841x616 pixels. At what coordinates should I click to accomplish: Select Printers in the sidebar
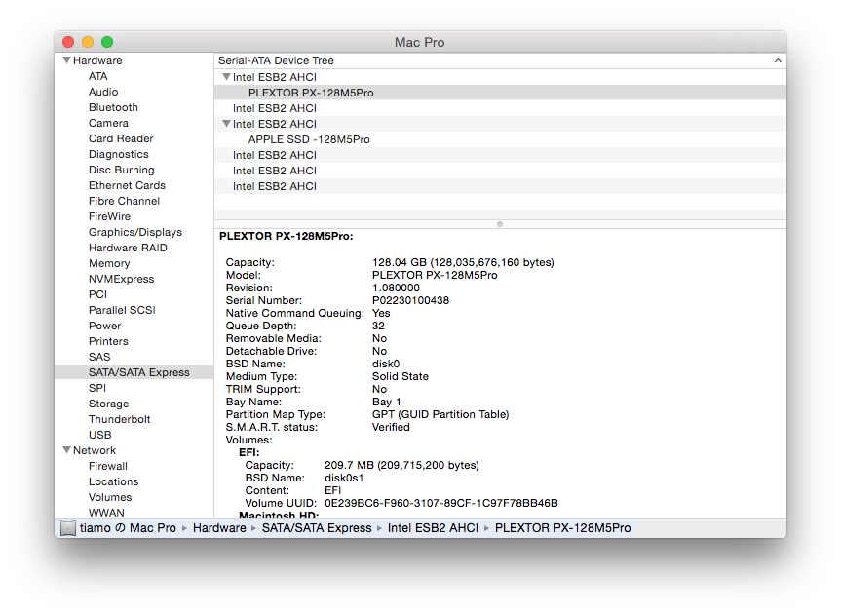(x=108, y=341)
